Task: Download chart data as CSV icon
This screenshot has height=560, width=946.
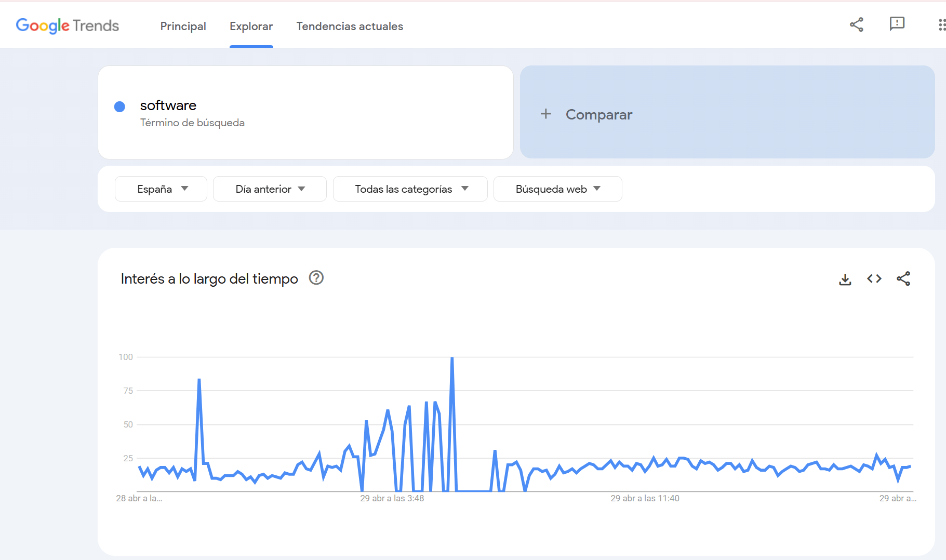Action: coord(845,279)
